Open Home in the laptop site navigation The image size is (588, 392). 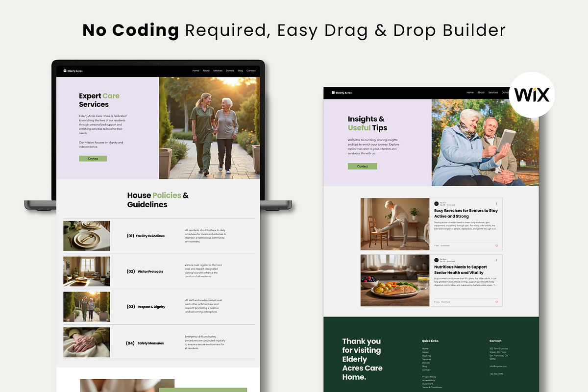click(196, 71)
